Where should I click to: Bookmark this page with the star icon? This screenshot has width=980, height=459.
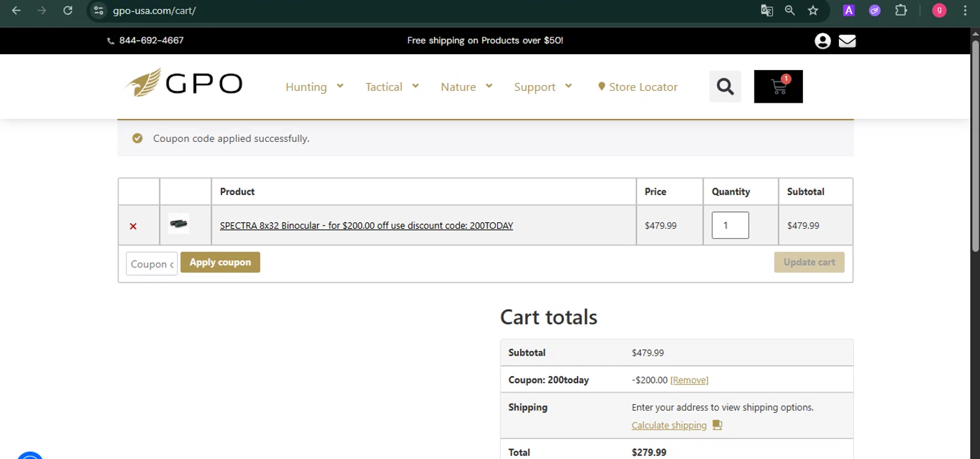[x=813, y=10]
